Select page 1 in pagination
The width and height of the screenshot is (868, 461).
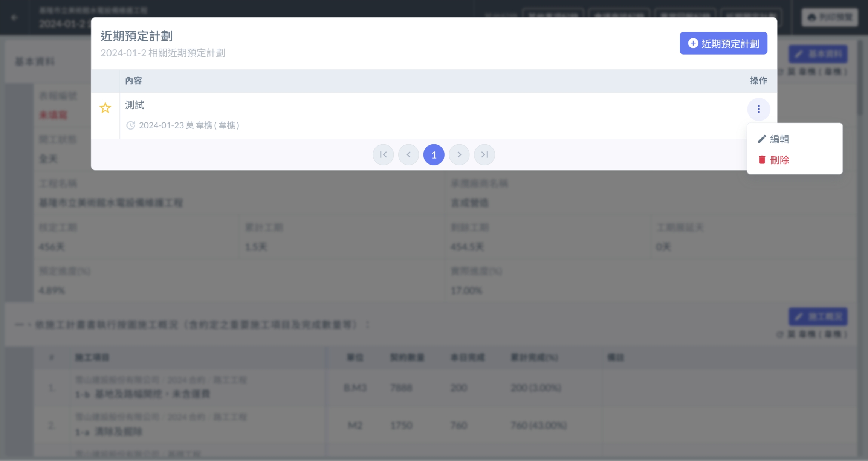point(434,155)
